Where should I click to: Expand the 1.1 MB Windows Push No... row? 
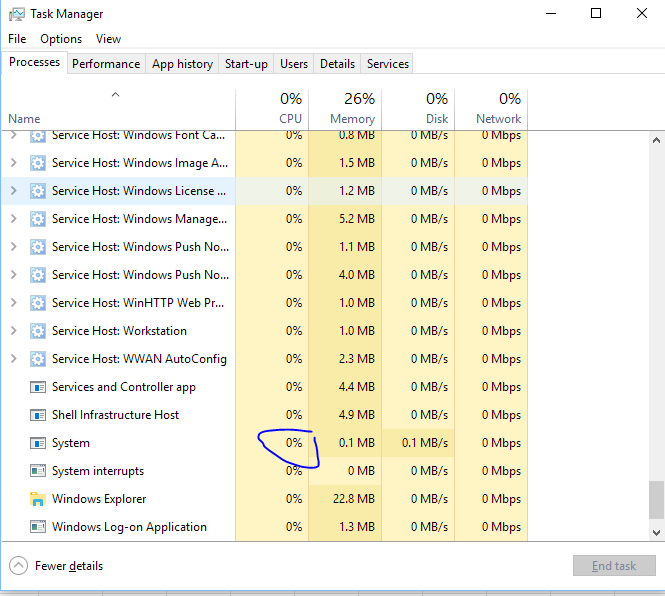coord(14,247)
